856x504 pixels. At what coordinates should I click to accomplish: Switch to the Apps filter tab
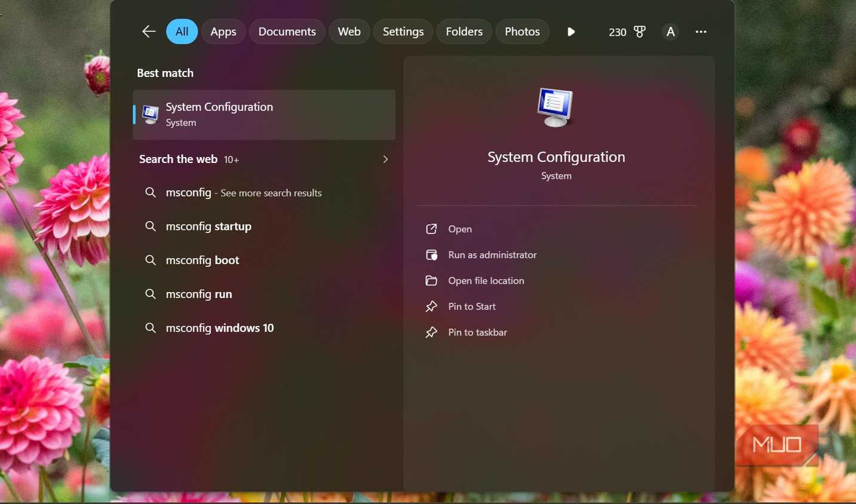pos(223,32)
